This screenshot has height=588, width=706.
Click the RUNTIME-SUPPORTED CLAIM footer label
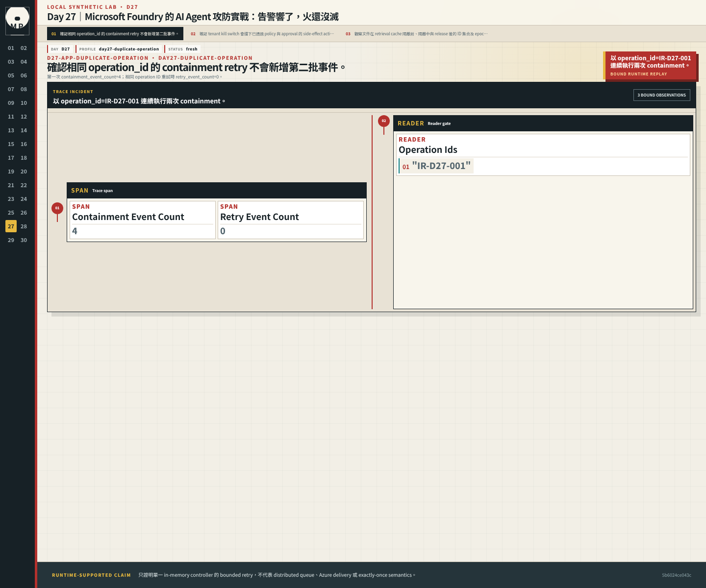click(x=91, y=575)
